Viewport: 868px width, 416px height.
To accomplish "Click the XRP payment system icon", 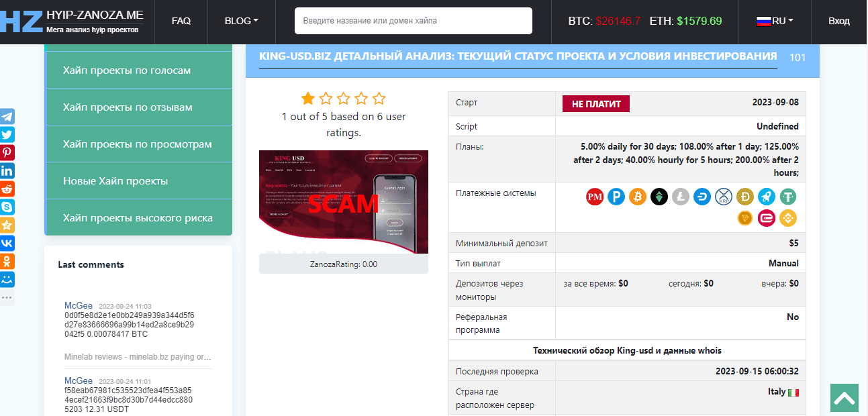I will point(724,197).
